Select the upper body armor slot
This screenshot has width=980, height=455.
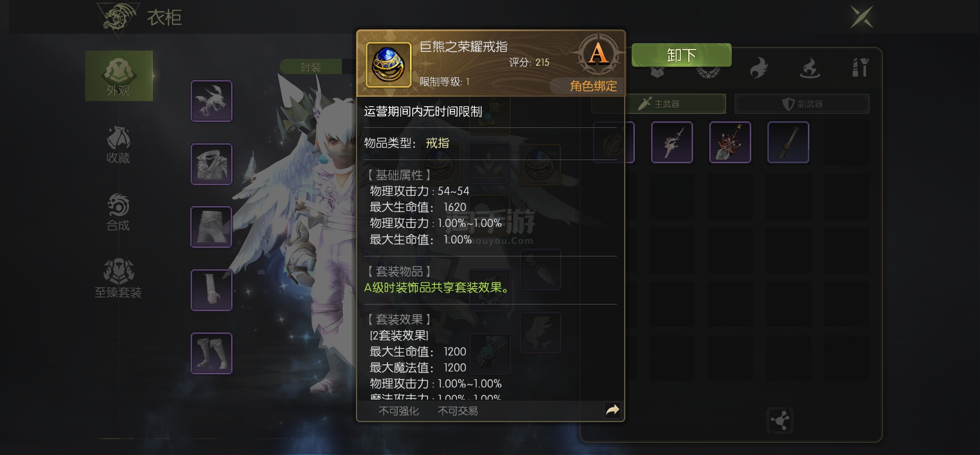211,164
